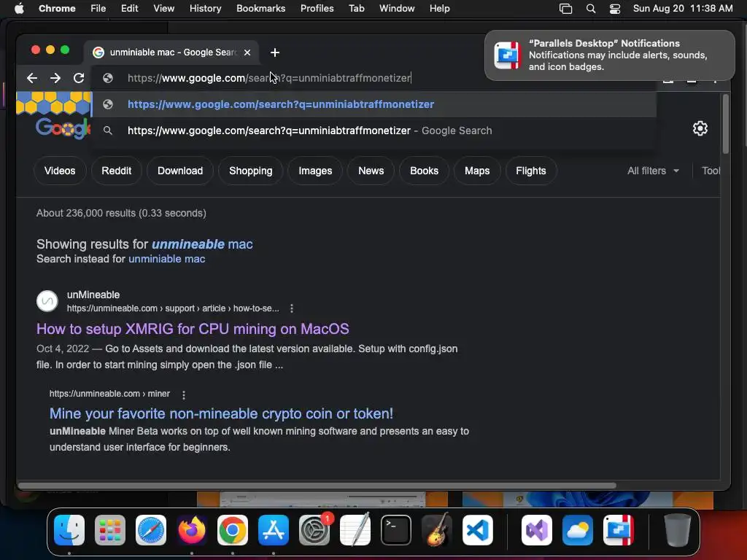This screenshot has height=560, width=747.
Task: Open Spotlight search in the menu bar
Action: tap(591, 9)
